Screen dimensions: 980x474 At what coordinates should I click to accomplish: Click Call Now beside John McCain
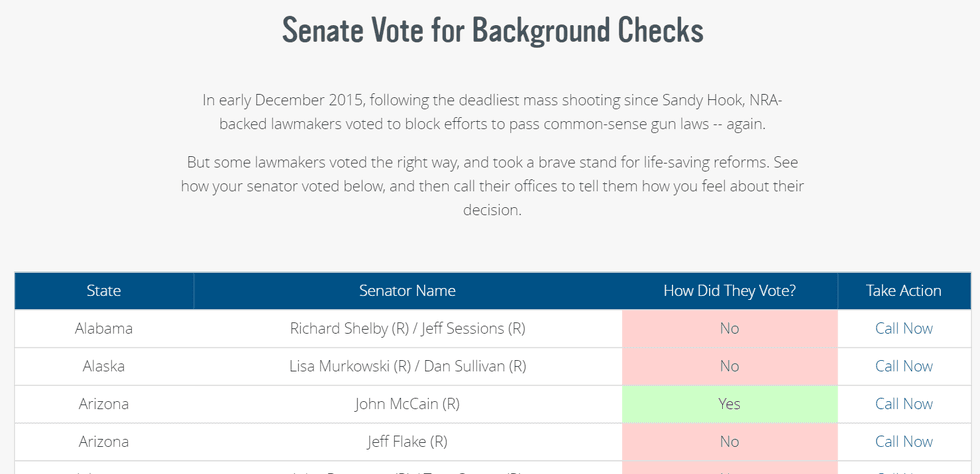click(x=903, y=404)
